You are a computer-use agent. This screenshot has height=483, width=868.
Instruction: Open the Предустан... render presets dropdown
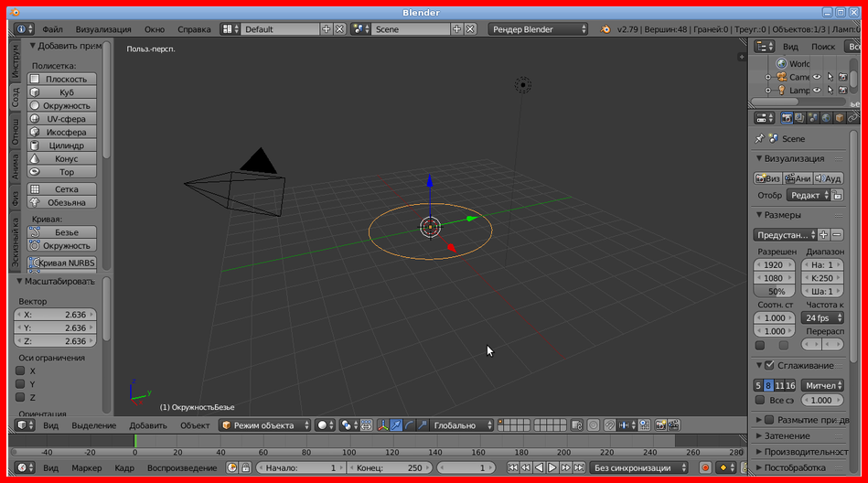pyautogui.click(x=785, y=235)
